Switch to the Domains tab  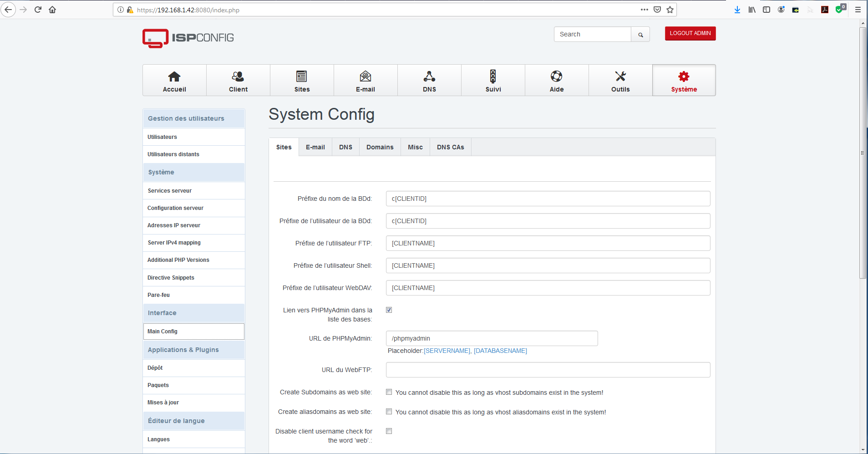pyautogui.click(x=380, y=147)
